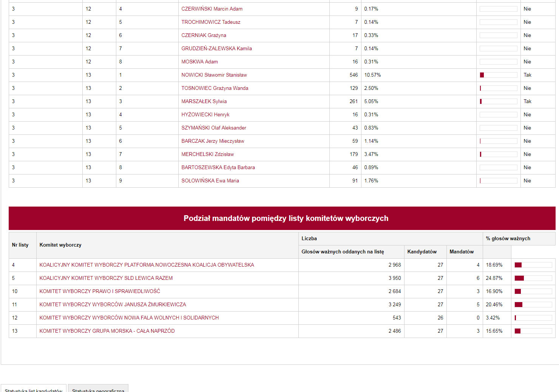
Task: Select Nowa Fala Wolnych i Solidarnych committee
Action: [x=129, y=318]
